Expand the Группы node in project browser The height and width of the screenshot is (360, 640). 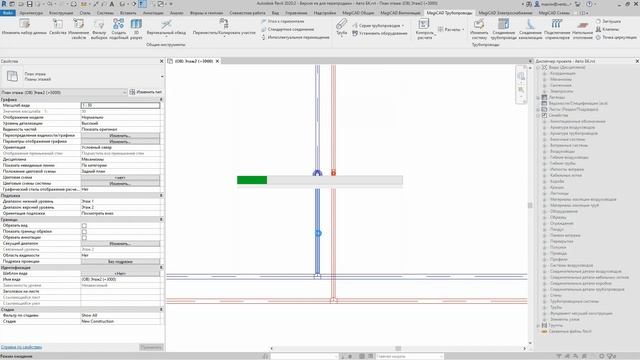coord(538,325)
